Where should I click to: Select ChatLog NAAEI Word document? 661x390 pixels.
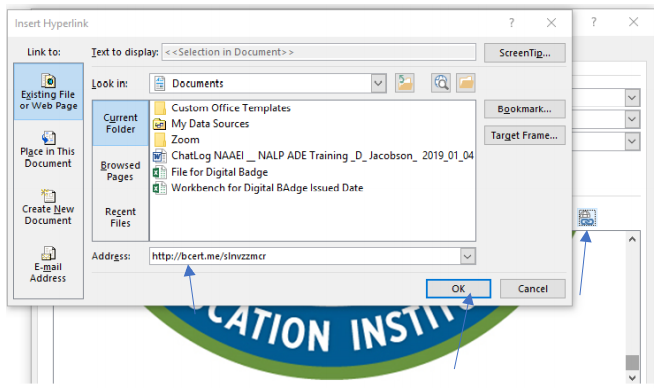pos(313,156)
